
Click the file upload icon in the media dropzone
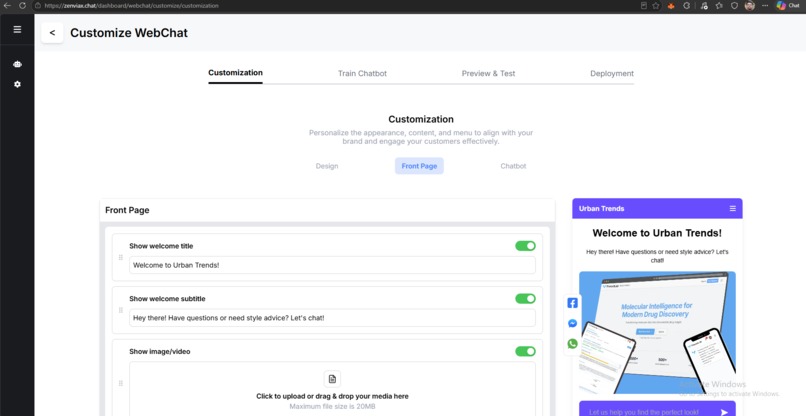click(x=332, y=379)
